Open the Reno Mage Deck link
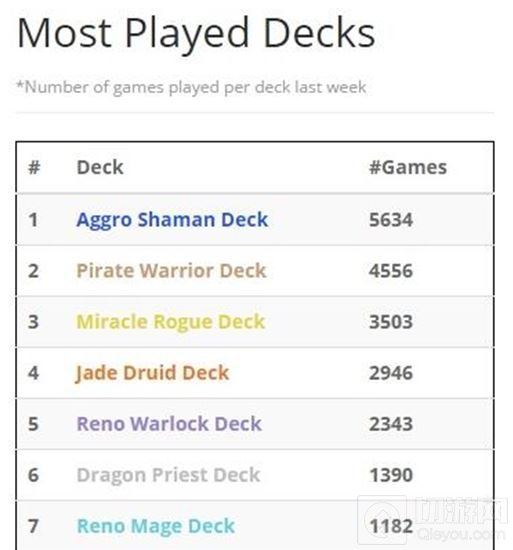The width and height of the screenshot is (513, 550). 156,527
